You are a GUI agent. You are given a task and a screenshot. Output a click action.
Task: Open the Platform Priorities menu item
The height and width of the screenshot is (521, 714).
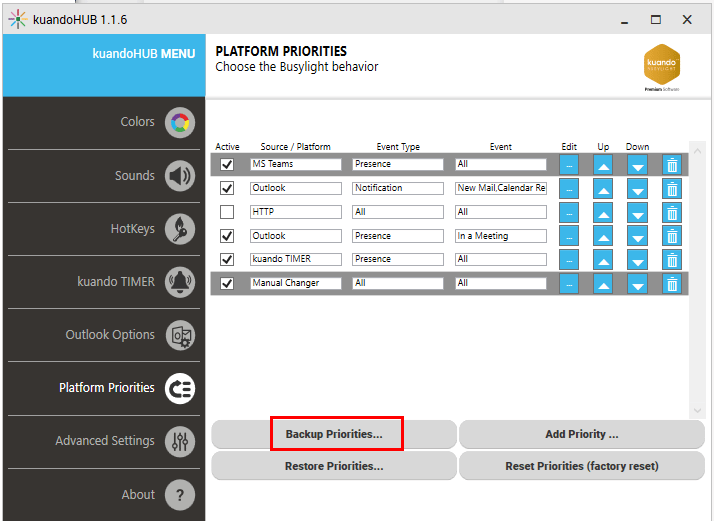click(107, 388)
